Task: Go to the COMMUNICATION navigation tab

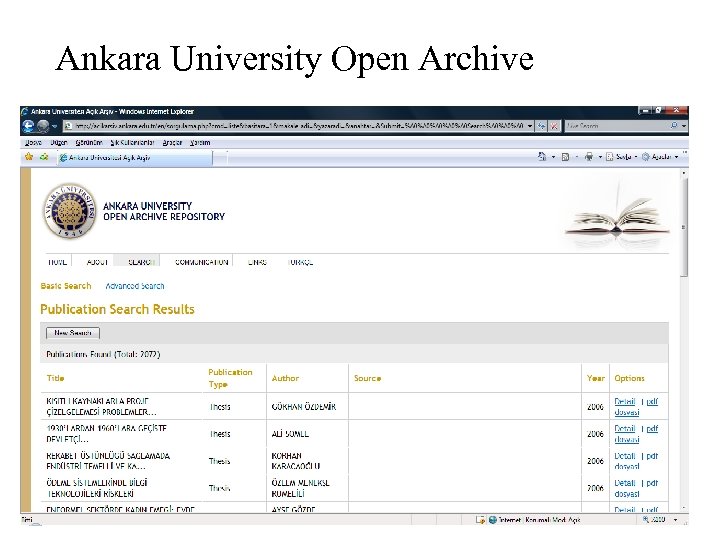Action: (x=202, y=262)
